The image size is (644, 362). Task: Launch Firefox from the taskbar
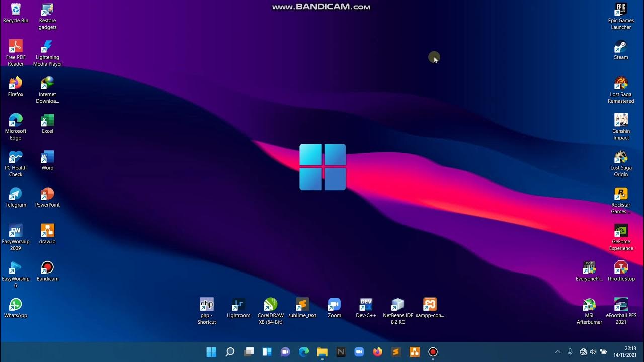tap(377, 352)
